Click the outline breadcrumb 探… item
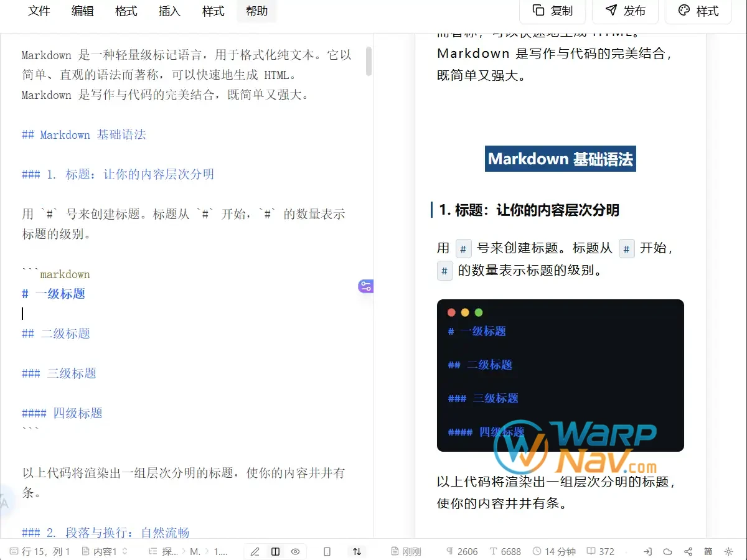This screenshot has height=560, width=747. tap(163, 551)
